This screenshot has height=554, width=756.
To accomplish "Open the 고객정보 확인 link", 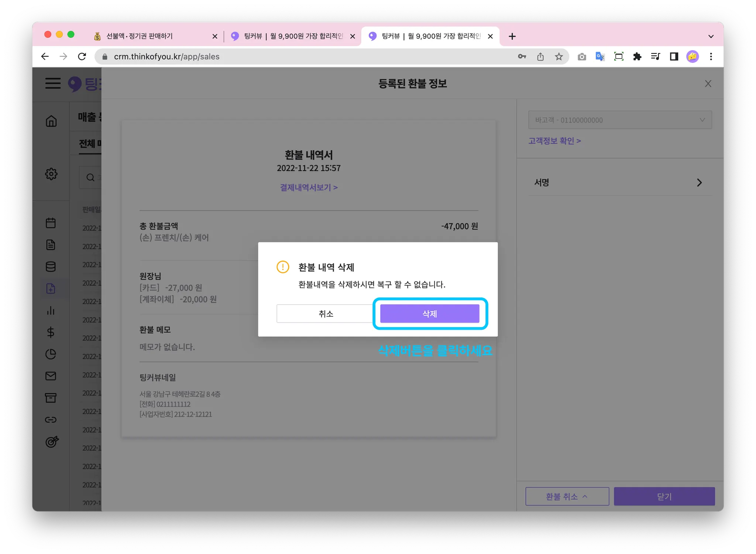I will coord(554,141).
